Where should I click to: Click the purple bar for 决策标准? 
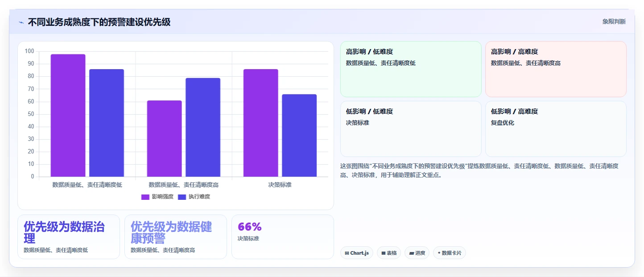coord(261,123)
